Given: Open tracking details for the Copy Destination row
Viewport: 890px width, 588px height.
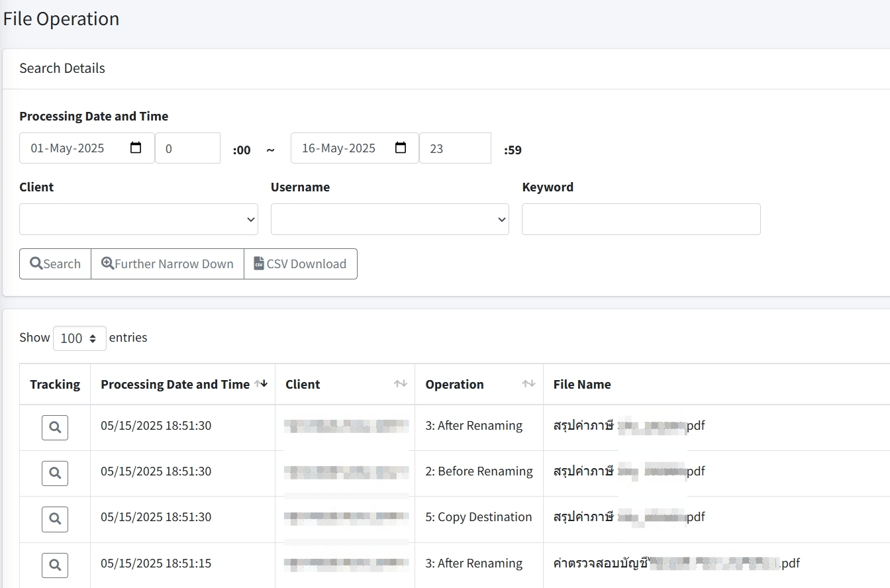Looking at the screenshot, I should click(x=54, y=519).
